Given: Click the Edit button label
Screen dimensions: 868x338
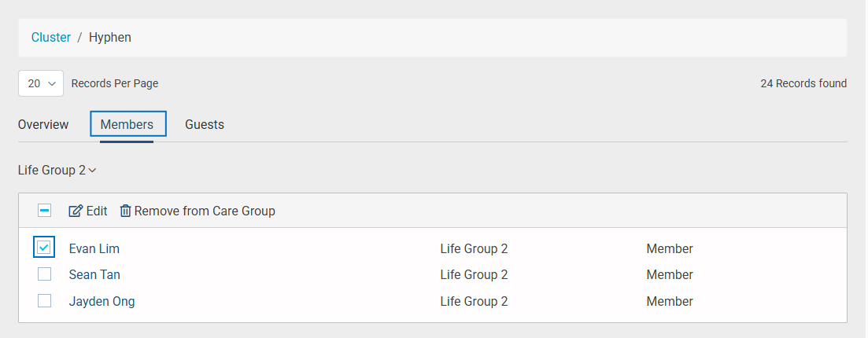Looking at the screenshot, I should [x=97, y=211].
